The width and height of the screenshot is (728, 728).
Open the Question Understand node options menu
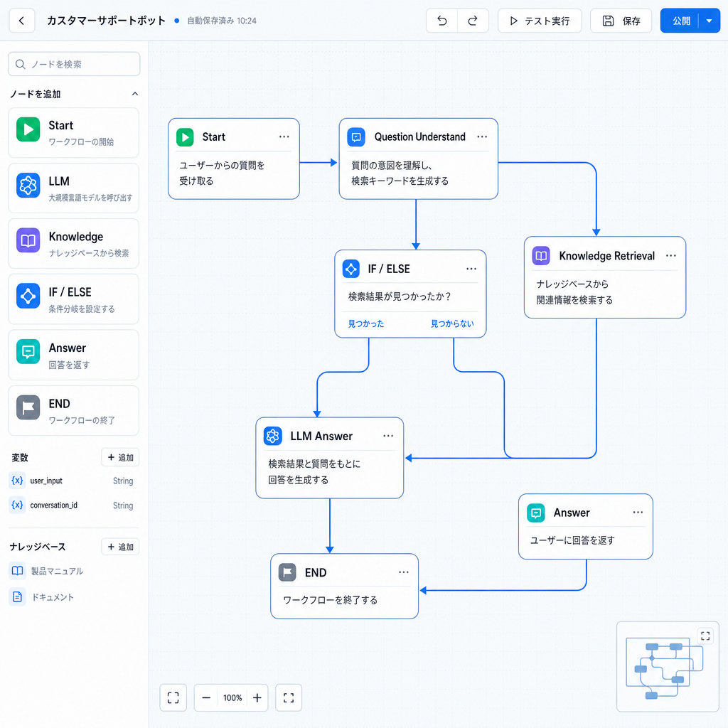pos(482,136)
